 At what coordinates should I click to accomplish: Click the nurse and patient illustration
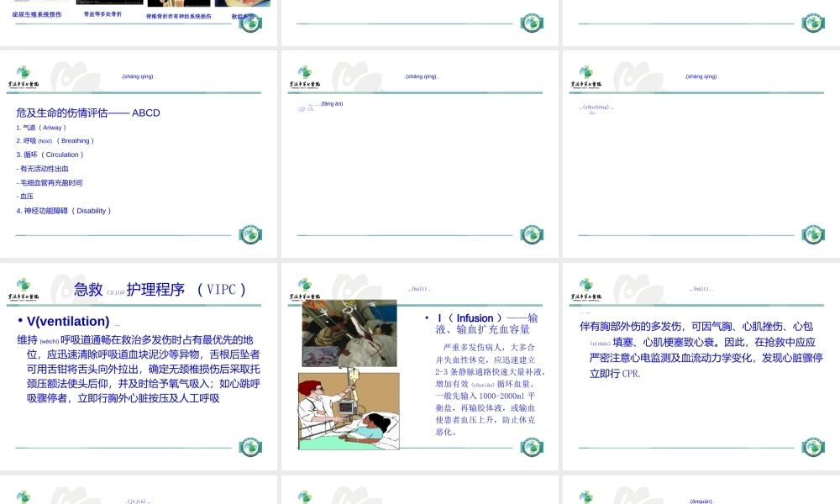tap(348, 412)
